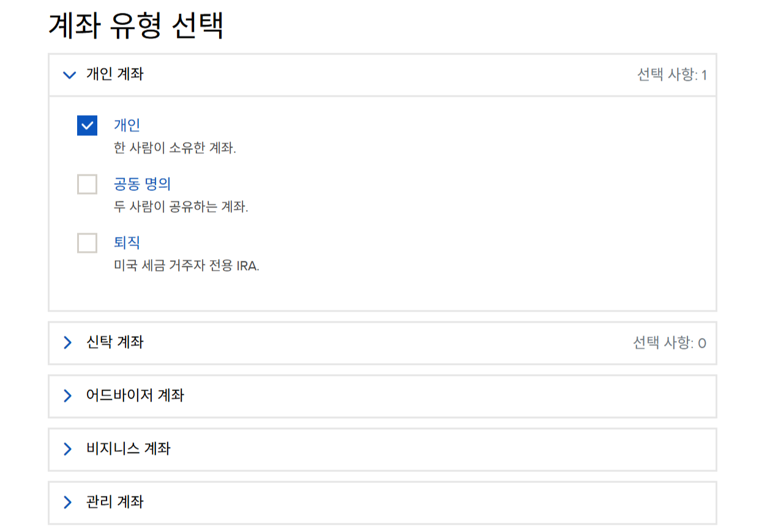Expand the 어드바이저 계좌 chevron
Image resolution: width=759 pixels, height=532 pixels.
tap(67, 396)
